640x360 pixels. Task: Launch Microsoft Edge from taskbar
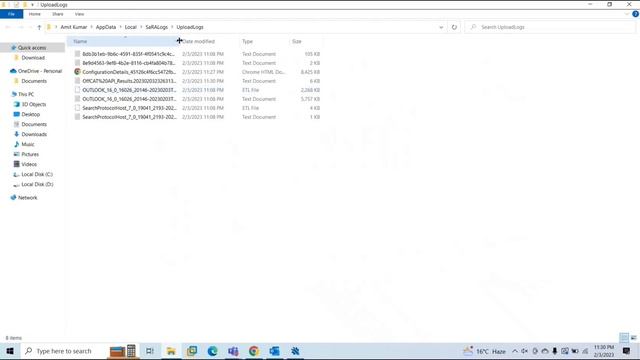coord(212,351)
